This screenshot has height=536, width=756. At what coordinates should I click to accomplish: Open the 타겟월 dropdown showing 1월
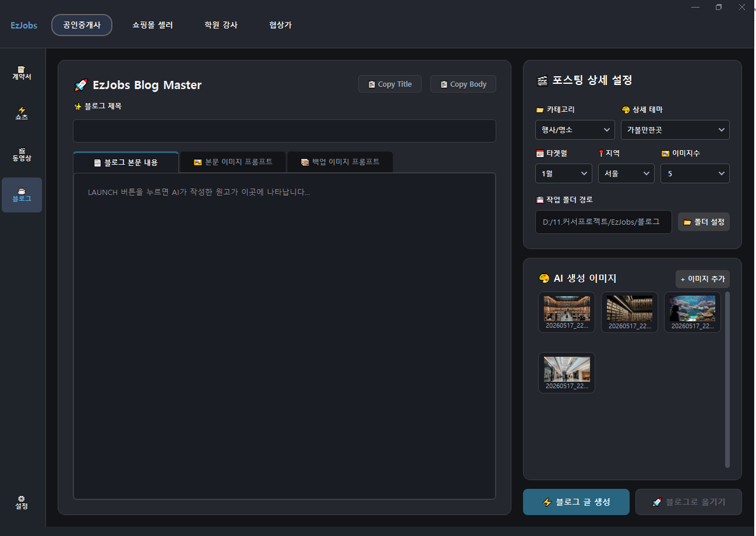pyautogui.click(x=564, y=173)
